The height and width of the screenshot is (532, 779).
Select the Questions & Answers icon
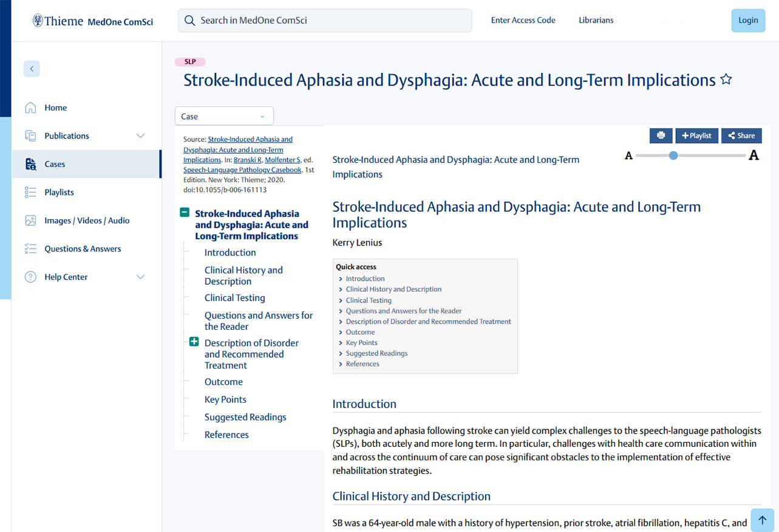[x=30, y=248]
